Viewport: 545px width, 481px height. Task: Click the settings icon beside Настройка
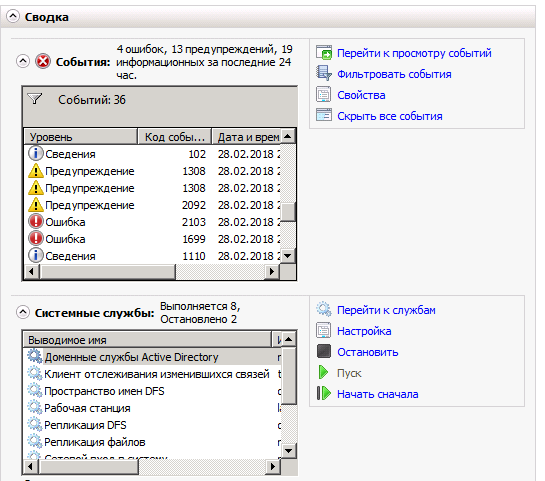(x=324, y=330)
